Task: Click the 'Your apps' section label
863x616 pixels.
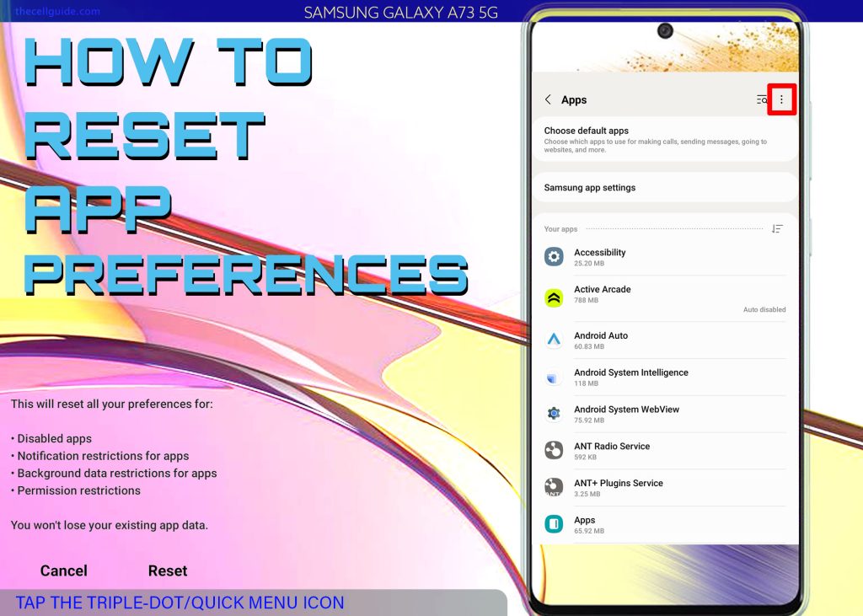Action: (560, 229)
